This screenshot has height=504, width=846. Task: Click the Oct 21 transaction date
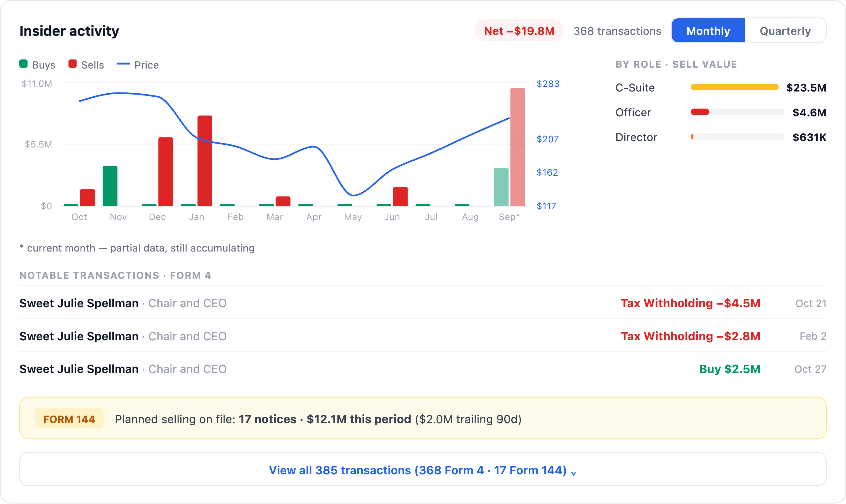tap(811, 303)
